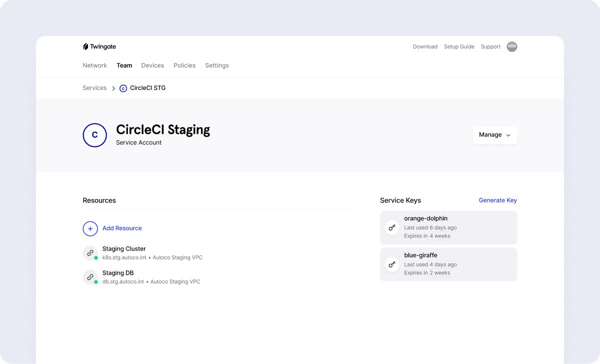Image resolution: width=600 pixels, height=364 pixels.
Task: Go back to Services breadcrumb
Action: (94, 88)
